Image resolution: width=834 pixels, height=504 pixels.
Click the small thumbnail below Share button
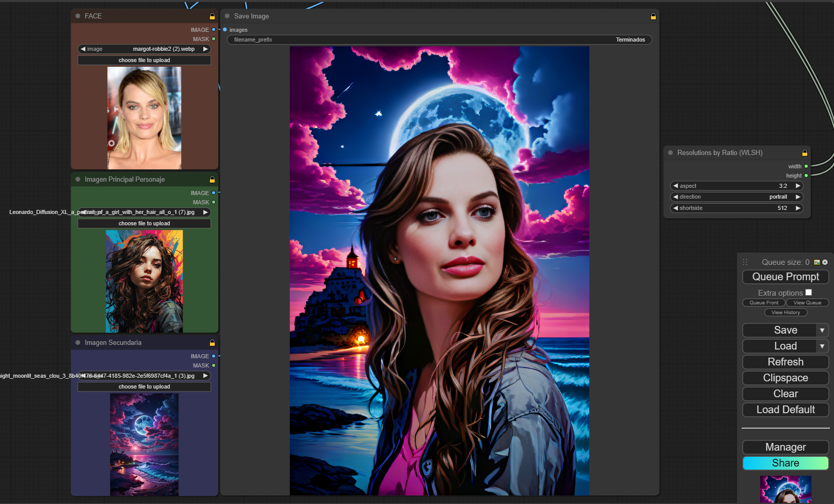[x=786, y=489]
